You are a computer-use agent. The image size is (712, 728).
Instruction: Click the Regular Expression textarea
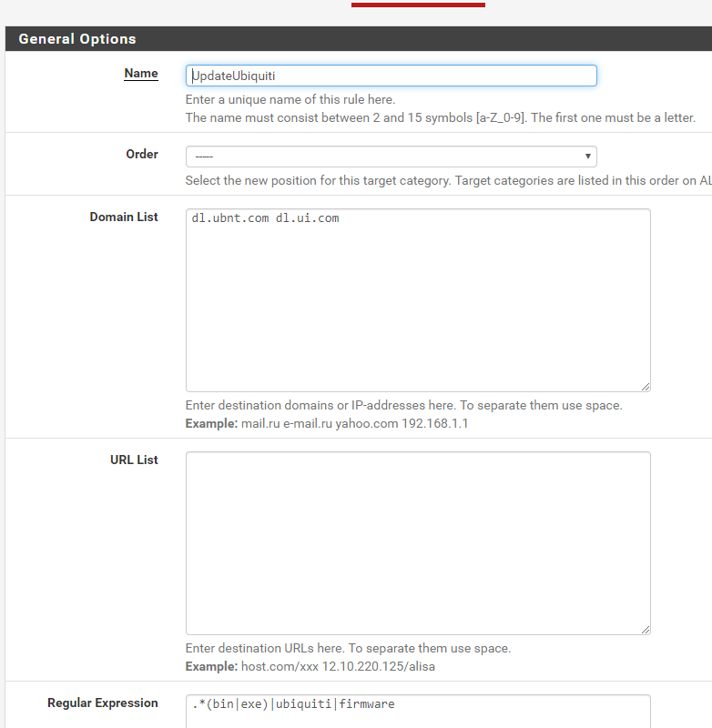pos(418,712)
